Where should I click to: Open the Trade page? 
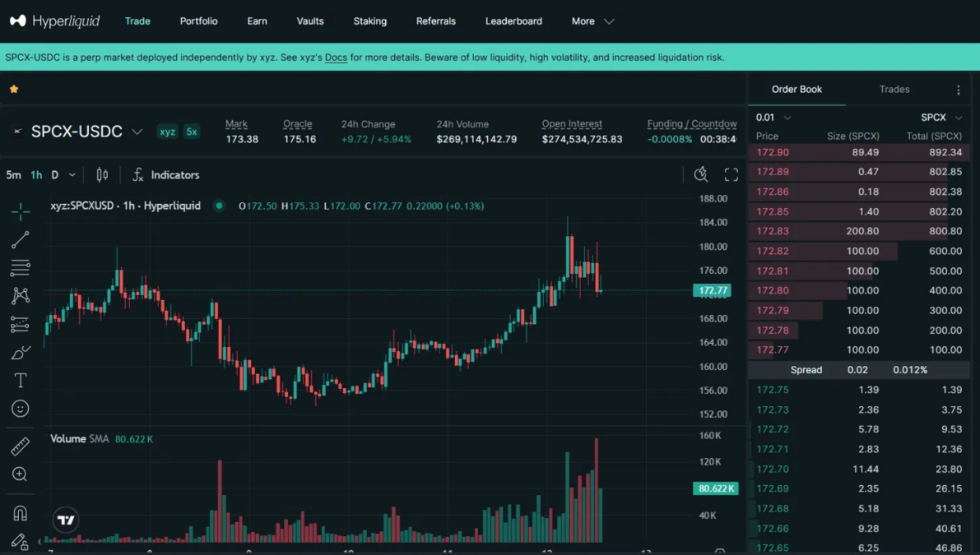point(137,21)
